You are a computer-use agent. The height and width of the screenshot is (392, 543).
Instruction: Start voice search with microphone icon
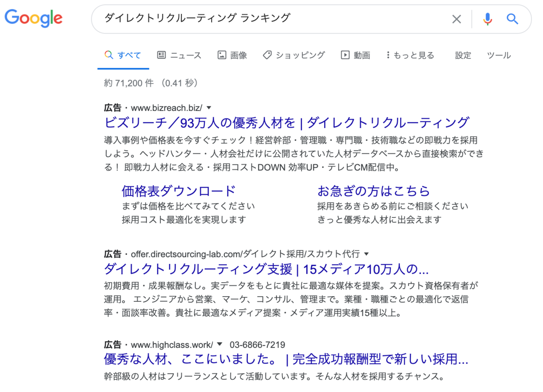487,19
